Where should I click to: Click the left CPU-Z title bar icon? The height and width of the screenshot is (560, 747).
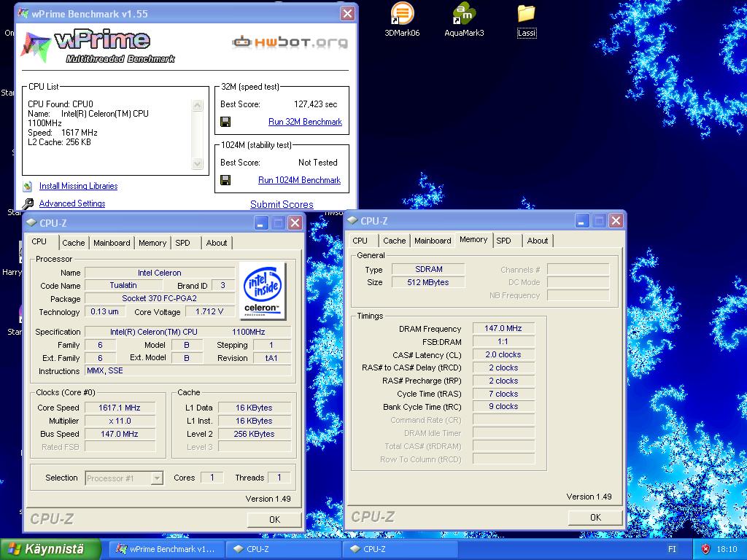click(32, 222)
